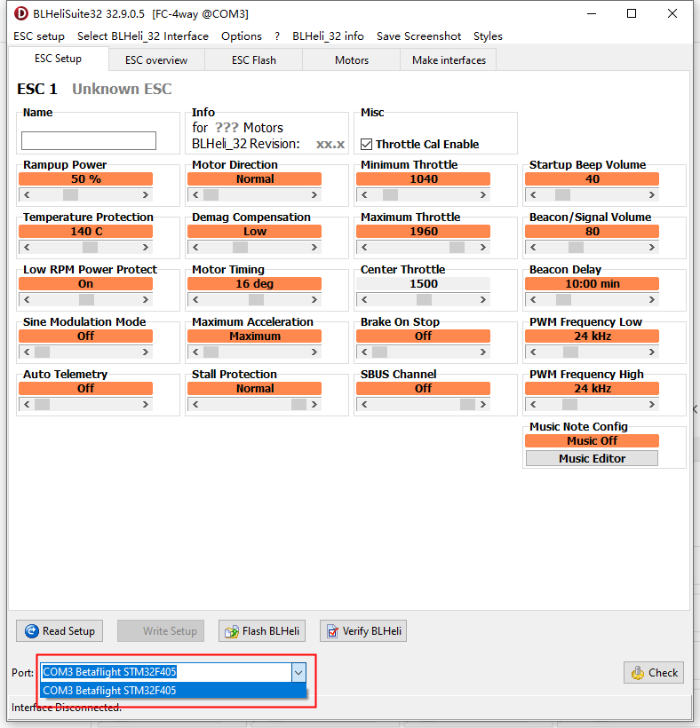Expand the Port combo box arrow
The width and height of the screenshot is (700, 728).
tap(298, 672)
